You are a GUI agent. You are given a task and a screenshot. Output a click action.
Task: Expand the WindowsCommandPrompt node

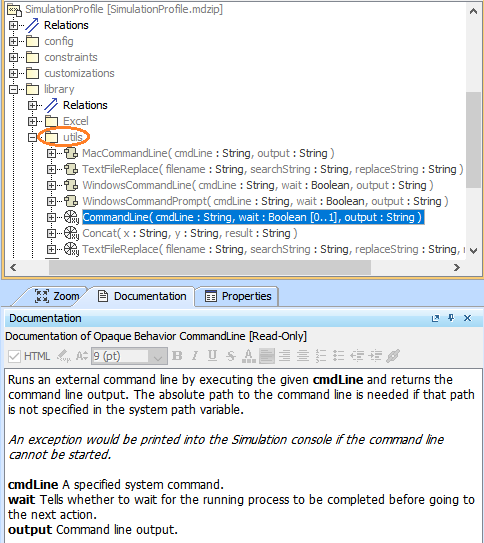(51, 202)
